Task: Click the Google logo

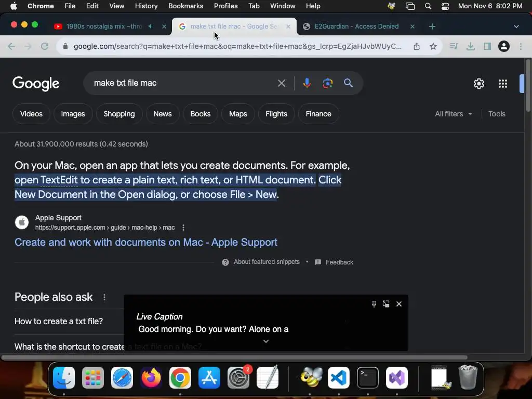Action: 36,84
